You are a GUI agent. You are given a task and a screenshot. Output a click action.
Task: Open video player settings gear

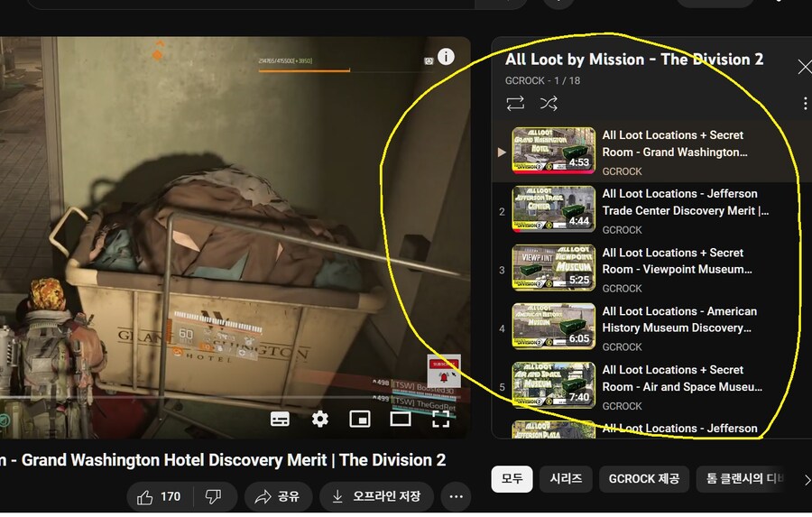pyautogui.click(x=320, y=419)
